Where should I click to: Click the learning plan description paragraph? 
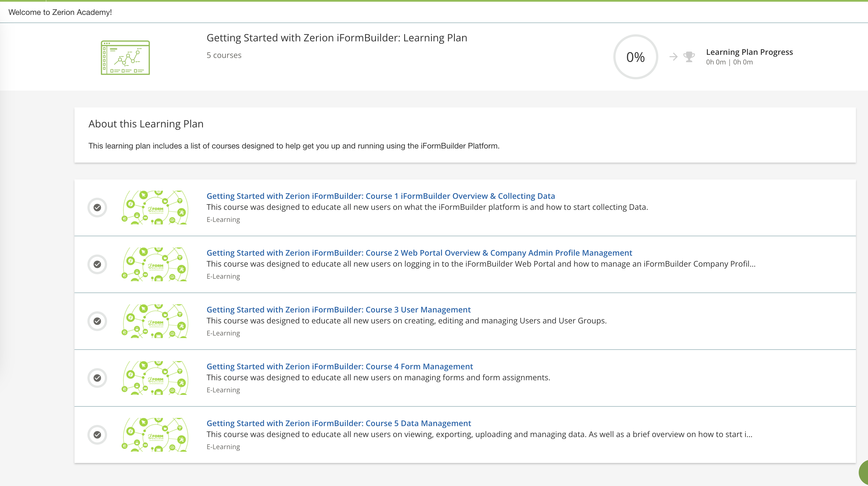point(294,146)
